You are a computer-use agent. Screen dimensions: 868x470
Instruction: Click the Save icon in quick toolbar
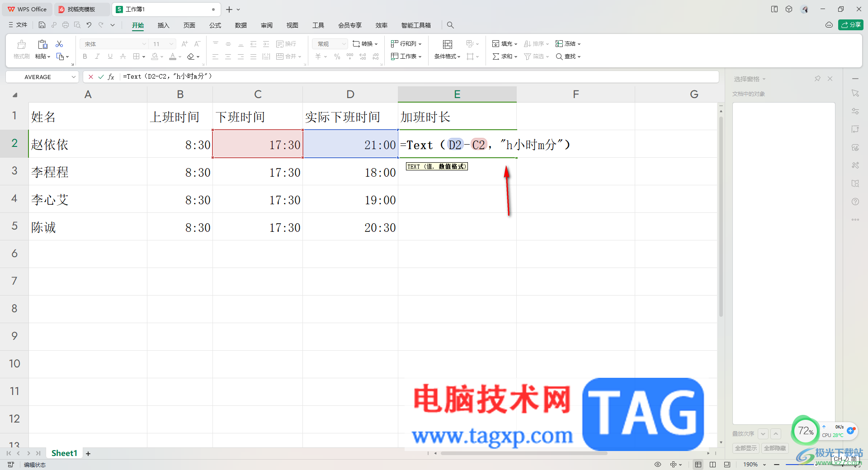click(42, 25)
